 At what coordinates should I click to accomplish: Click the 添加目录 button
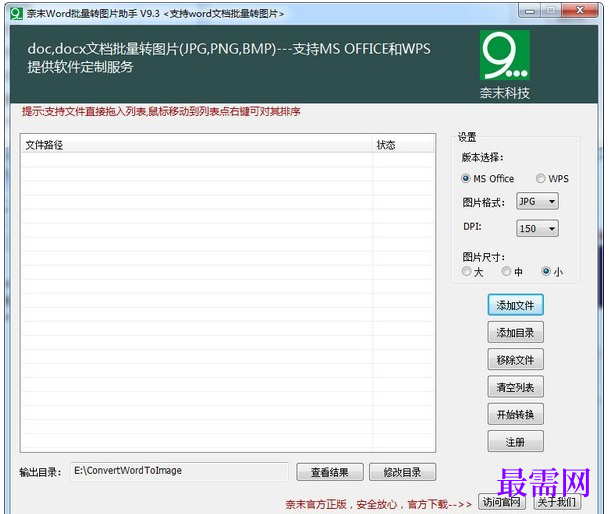515,333
